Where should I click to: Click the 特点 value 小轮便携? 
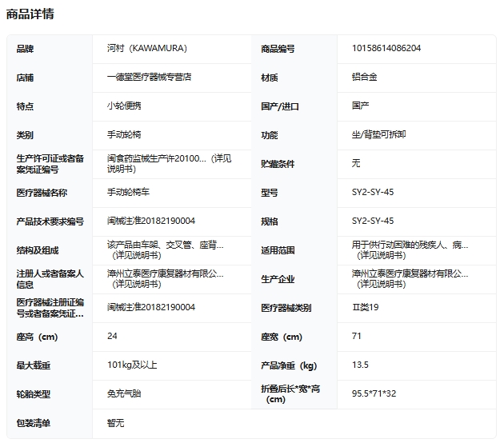(124, 106)
